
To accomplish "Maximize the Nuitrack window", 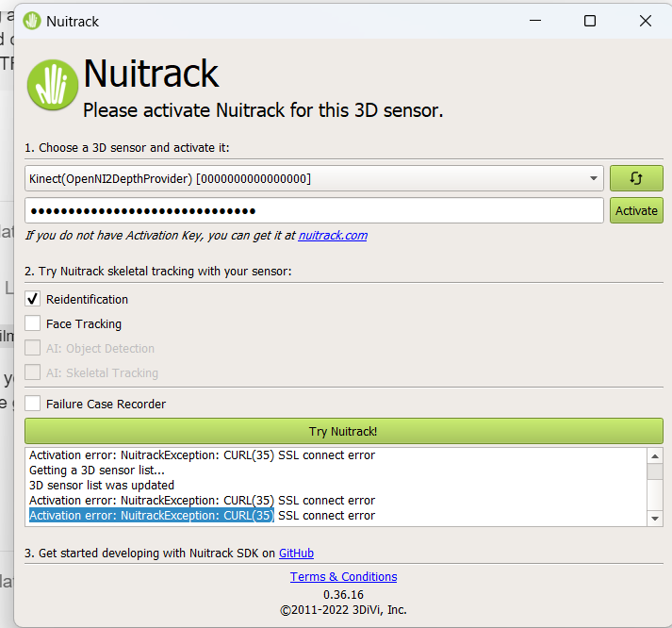I will [590, 21].
